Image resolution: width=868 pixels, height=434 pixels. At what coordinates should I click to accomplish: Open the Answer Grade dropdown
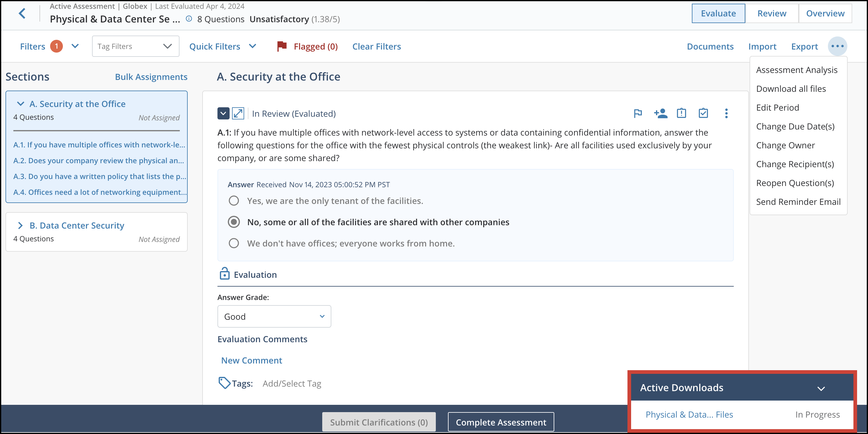[x=274, y=316]
